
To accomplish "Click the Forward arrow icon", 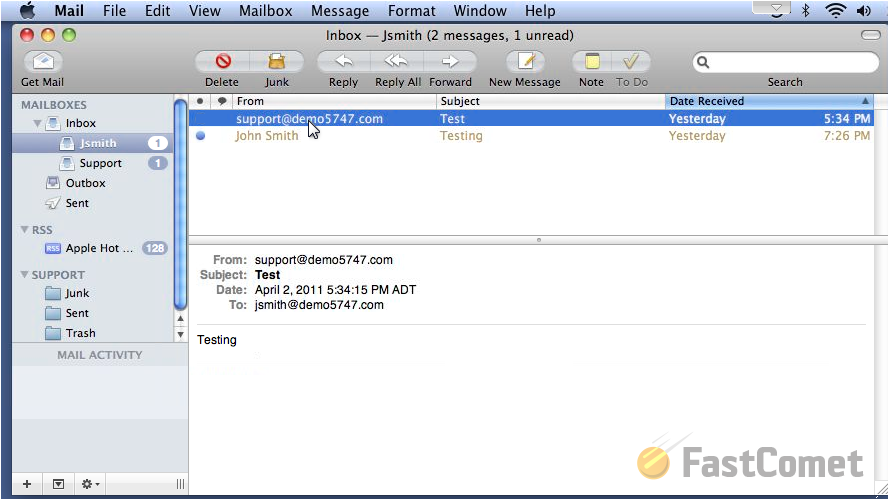I will pos(450,61).
